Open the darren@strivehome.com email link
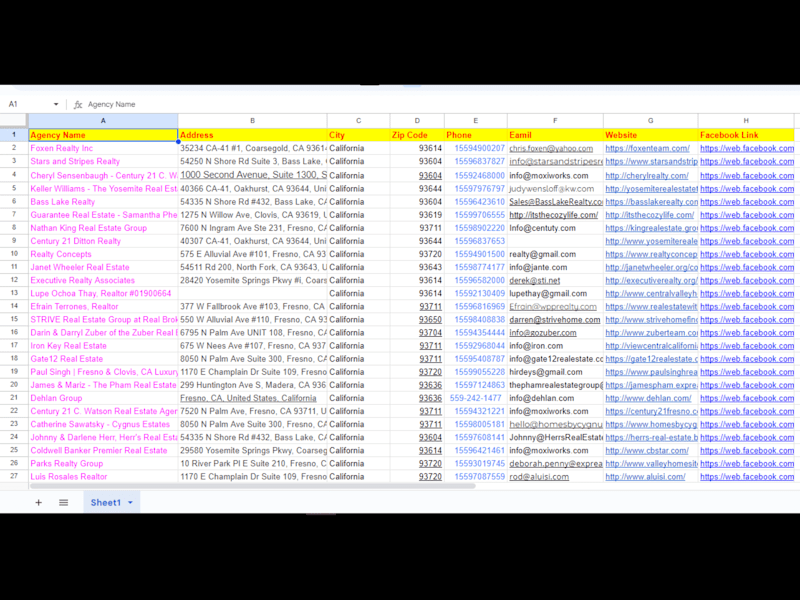800x600 pixels. point(555,319)
